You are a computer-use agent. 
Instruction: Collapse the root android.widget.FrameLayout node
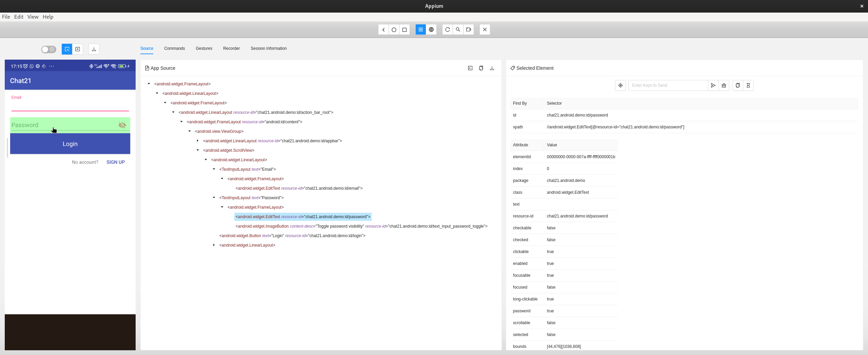pyautogui.click(x=149, y=84)
